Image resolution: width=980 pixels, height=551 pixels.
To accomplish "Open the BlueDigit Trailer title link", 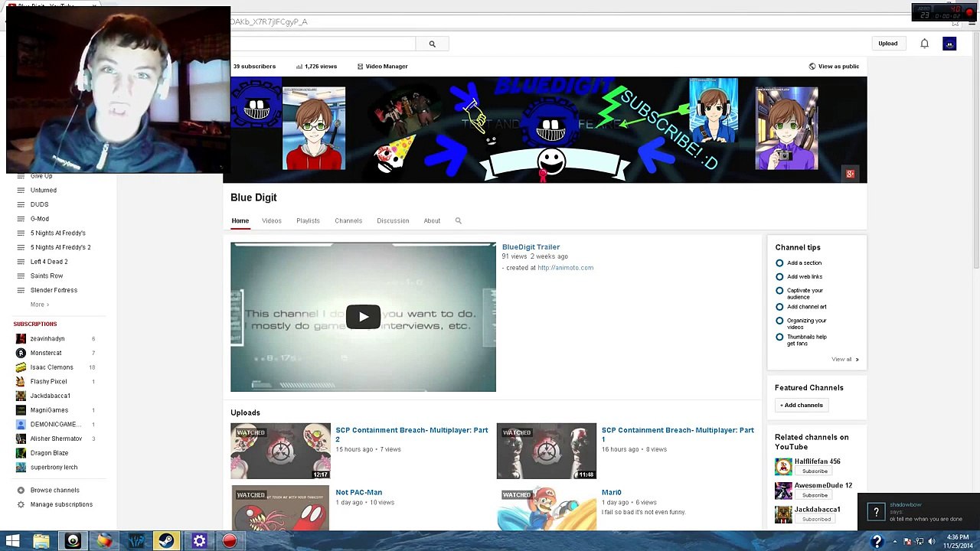I will 531,247.
